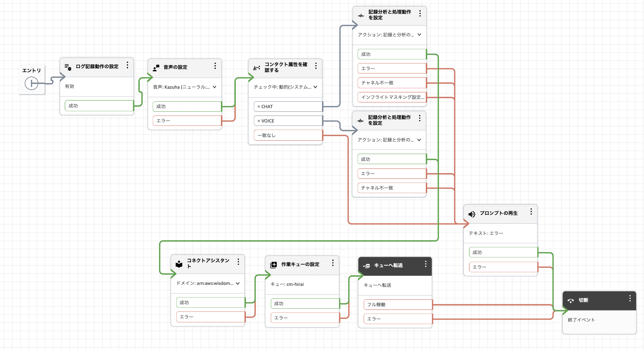
Task: Click the speaker icon on プロンプトの再生 block
Action: [471, 214]
